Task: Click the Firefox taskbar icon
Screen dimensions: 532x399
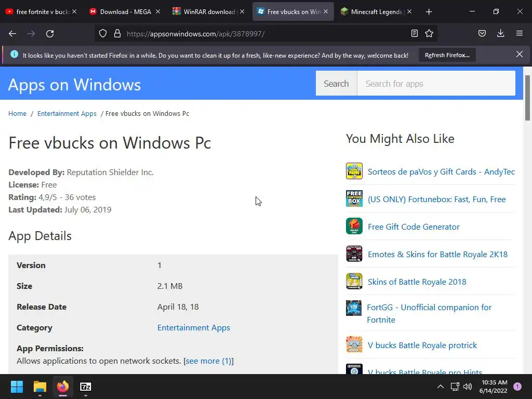Action: 63,387
